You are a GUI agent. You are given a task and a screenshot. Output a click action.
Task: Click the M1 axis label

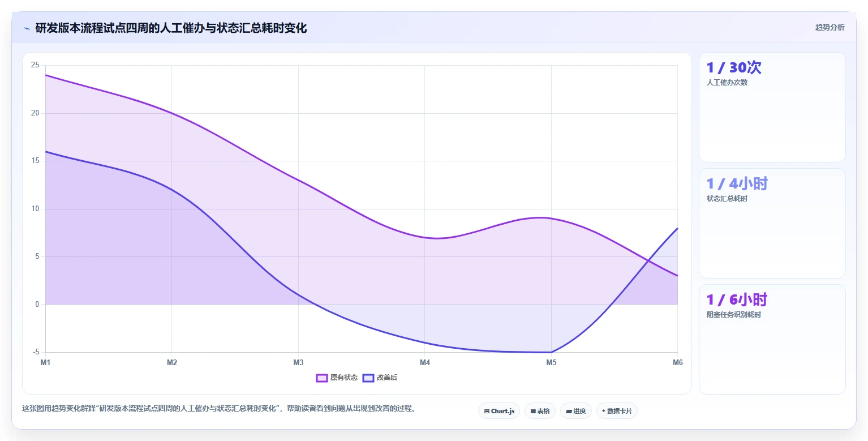click(45, 362)
